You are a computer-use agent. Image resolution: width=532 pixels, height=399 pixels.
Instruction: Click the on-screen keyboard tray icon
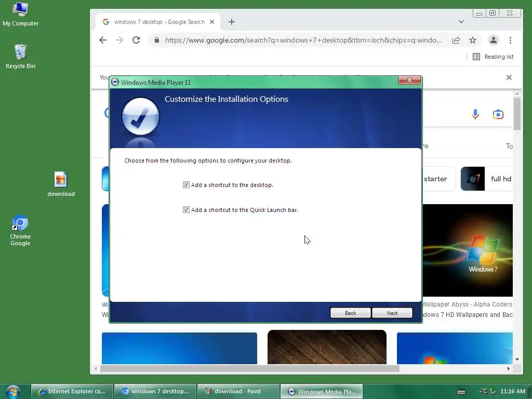[x=461, y=392]
